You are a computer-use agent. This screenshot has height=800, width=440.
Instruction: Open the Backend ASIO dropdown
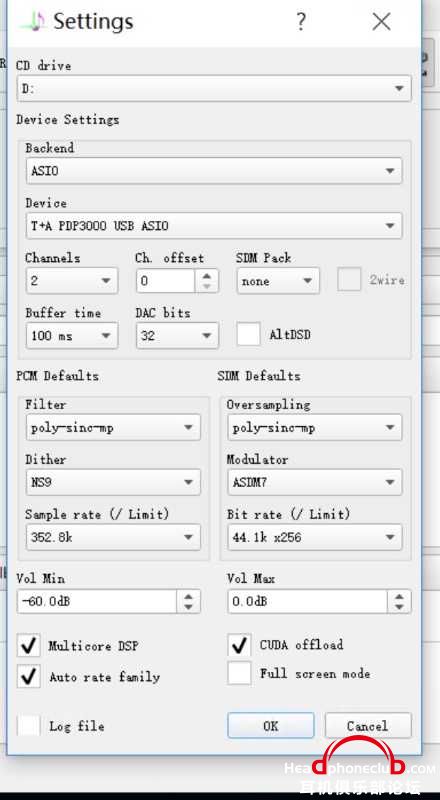(x=214, y=171)
